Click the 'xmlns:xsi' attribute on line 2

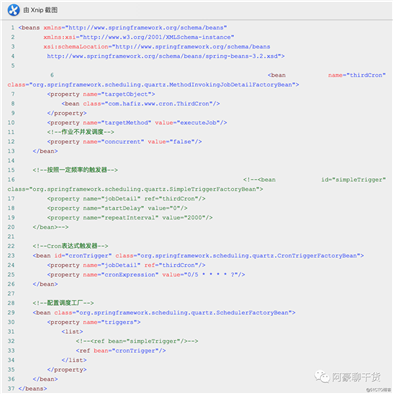pos(59,37)
